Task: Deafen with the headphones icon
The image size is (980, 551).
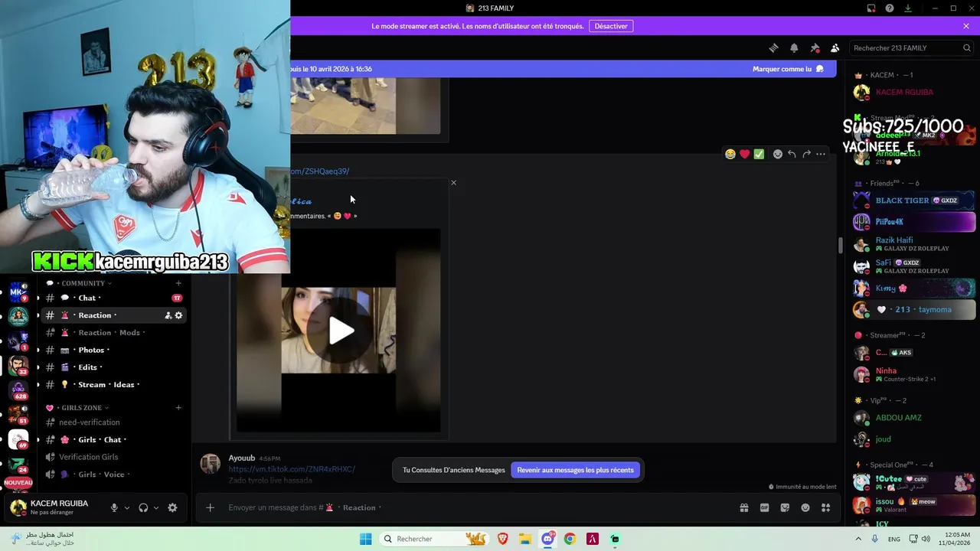Action: pyautogui.click(x=143, y=507)
